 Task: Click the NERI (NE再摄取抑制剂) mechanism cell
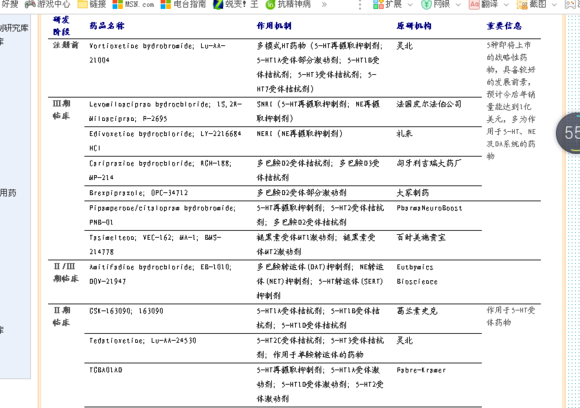click(300, 134)
